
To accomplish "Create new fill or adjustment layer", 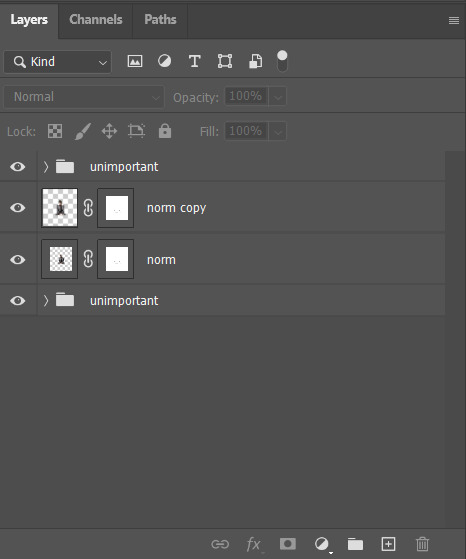I will (x=322, y=544).
